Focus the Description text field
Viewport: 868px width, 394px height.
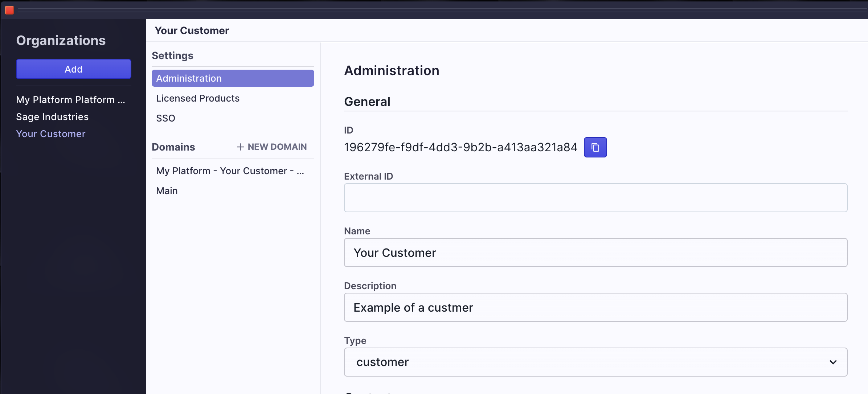595,307
